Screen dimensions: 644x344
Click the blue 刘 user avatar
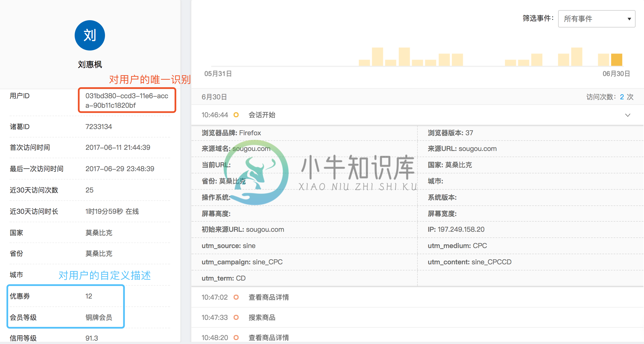tap(90, 35)
